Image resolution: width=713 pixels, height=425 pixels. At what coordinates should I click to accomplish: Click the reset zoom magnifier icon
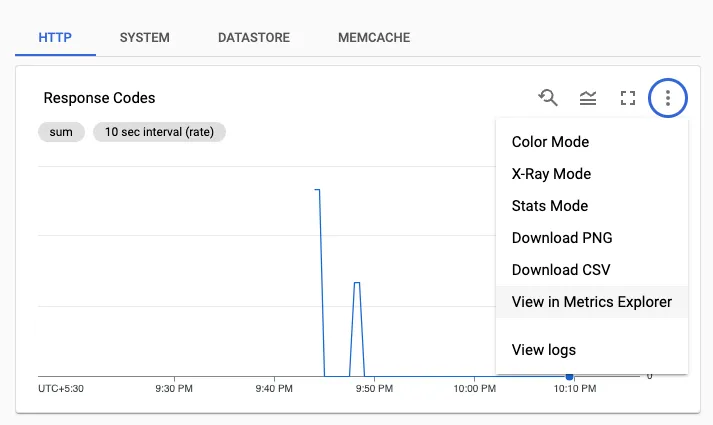tap(548, 98)
